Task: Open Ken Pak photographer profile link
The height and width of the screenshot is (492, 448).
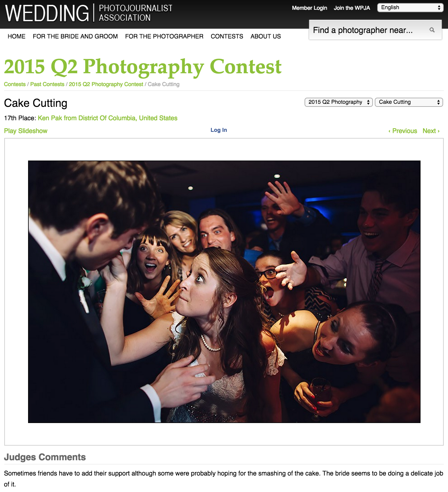Action: tap(108, 118)
